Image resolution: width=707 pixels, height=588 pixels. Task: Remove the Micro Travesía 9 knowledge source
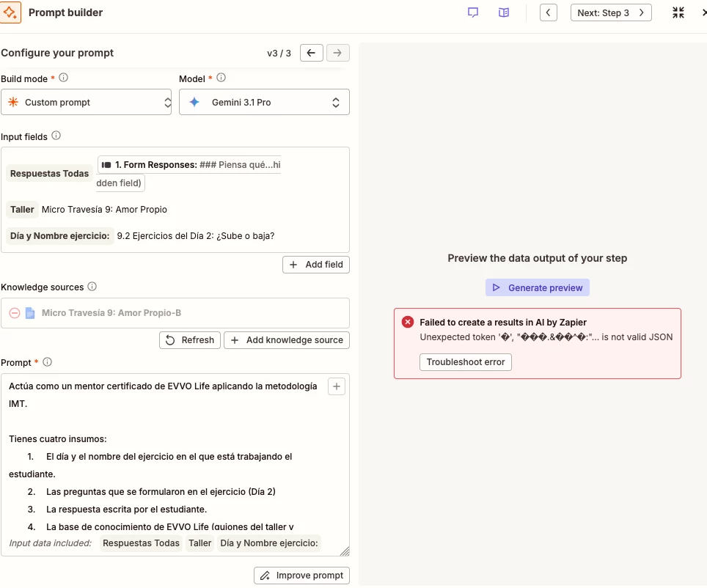(15, 313)
